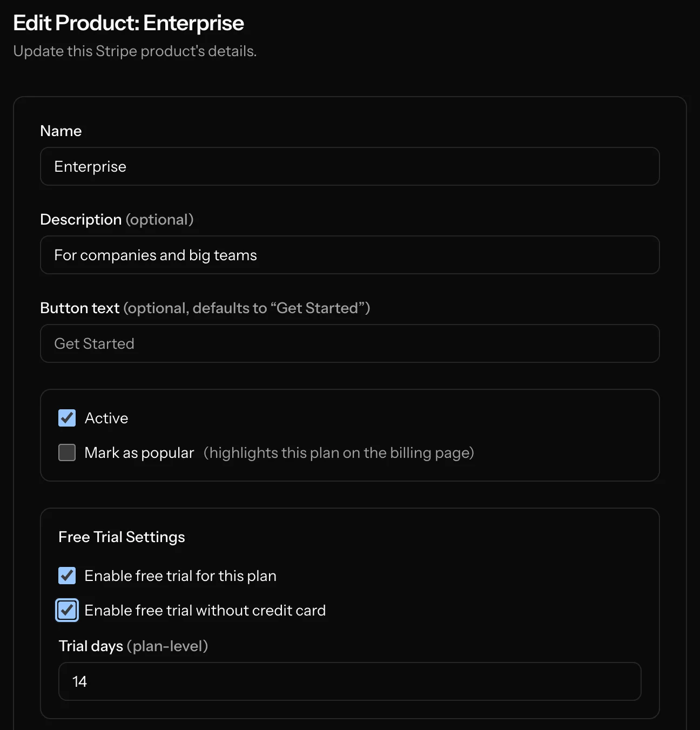
Task: Uncheck "Enable free trial without credit card"
Action: click(66, 610)
